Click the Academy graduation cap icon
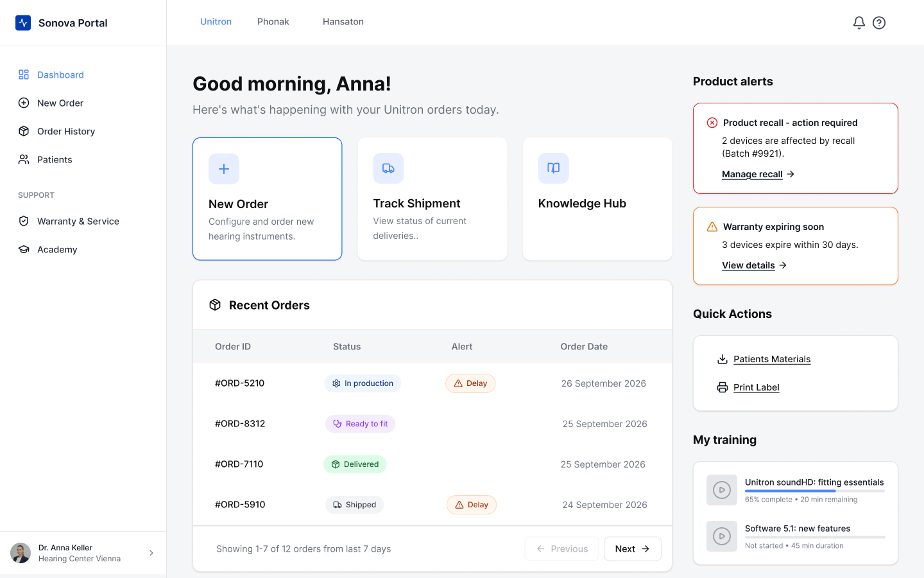 (x=24, y=249)
